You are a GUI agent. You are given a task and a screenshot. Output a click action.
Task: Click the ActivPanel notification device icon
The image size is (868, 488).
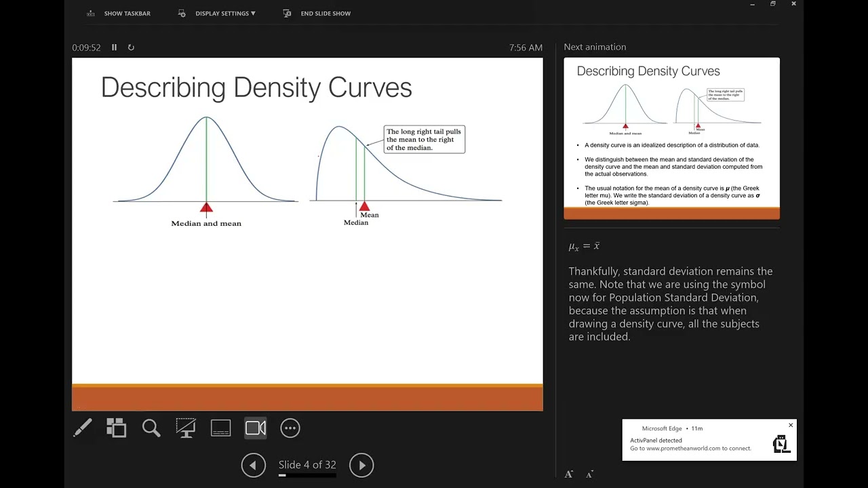coord(781,445)
